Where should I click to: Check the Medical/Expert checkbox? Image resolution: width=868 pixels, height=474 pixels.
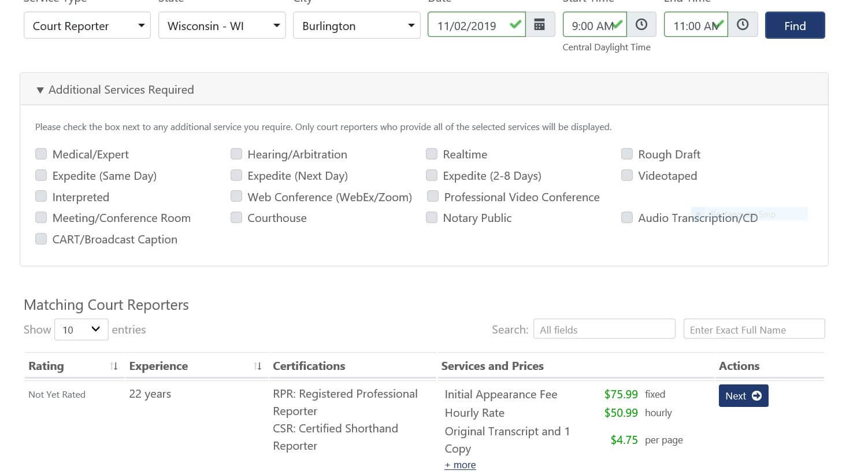click(41, 154)
